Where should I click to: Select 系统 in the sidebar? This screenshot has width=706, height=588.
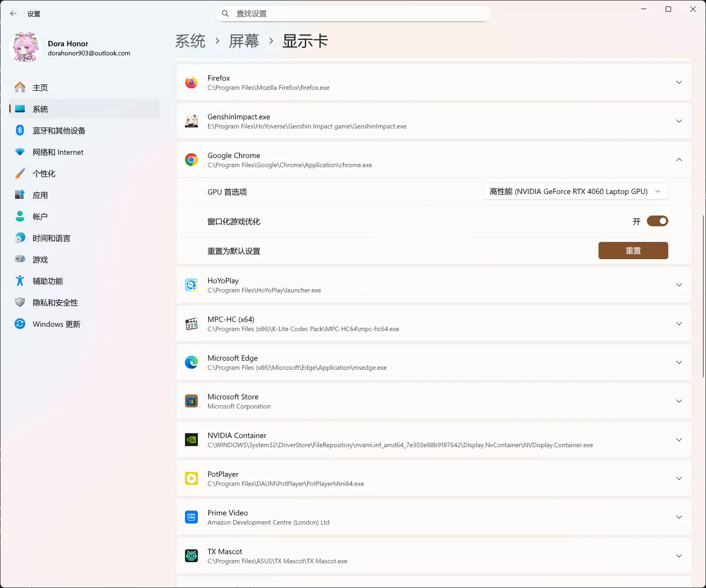point(84,109)
